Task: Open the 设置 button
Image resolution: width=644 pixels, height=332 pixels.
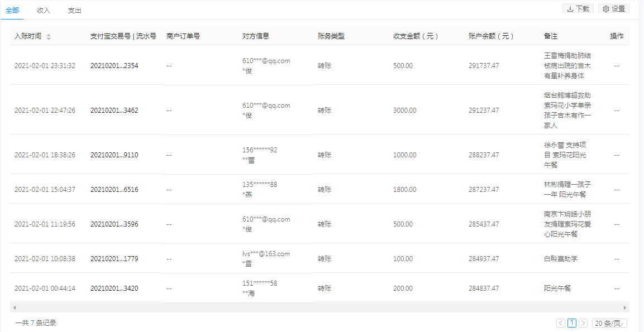Action: coord(613,8)
